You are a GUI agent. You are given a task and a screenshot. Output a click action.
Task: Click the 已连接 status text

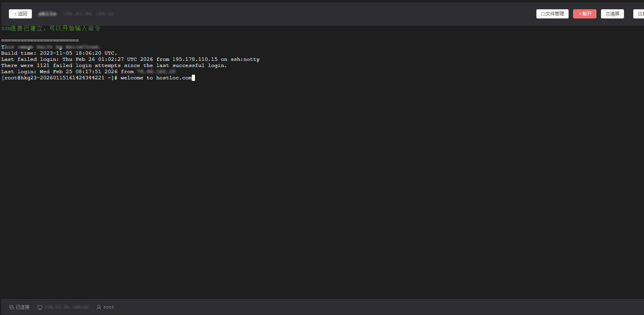point(22,307)
